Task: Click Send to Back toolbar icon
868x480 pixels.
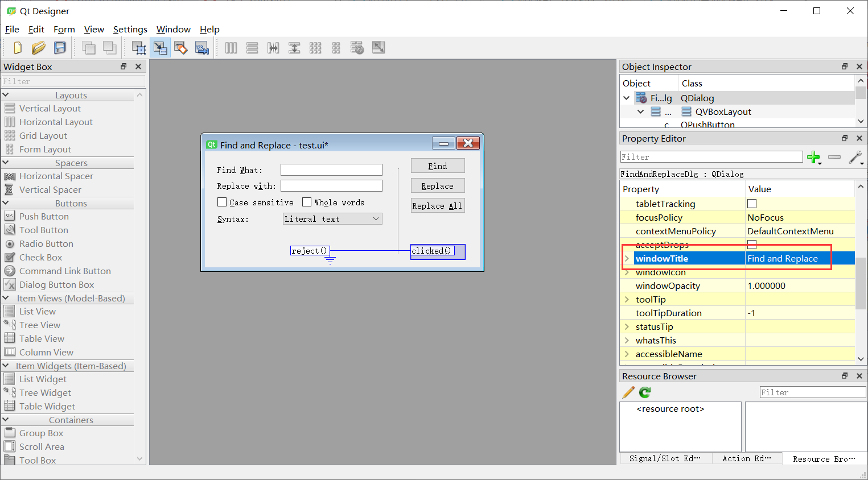Action: click(89, 48)
